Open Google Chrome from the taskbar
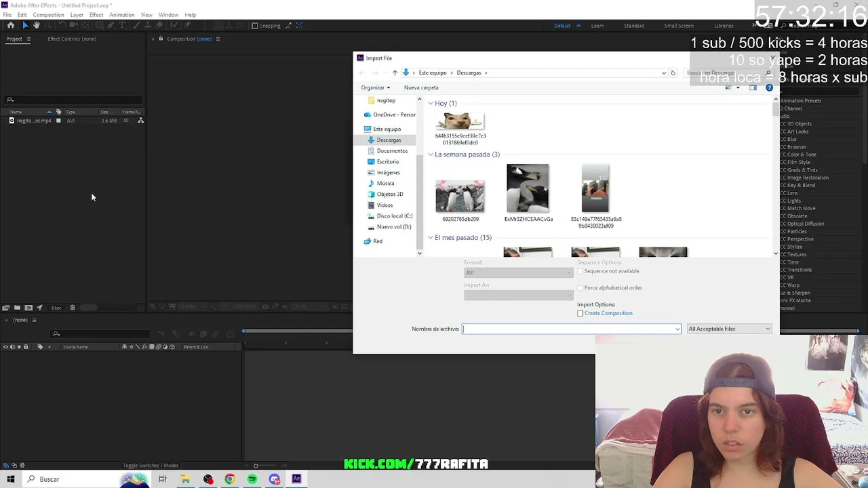Viewport: 868px width, 488px height. (230, 479)
